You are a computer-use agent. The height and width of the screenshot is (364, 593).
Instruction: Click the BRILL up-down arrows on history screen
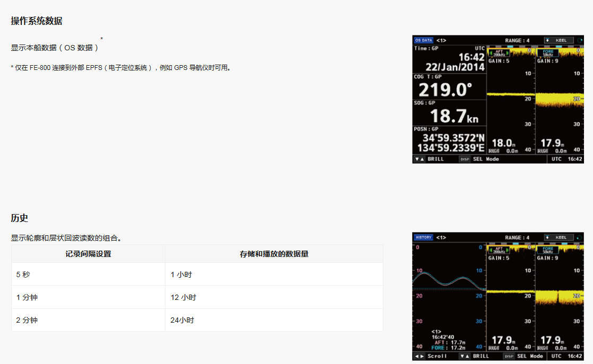pyautogui.click(x=465, y=356)
